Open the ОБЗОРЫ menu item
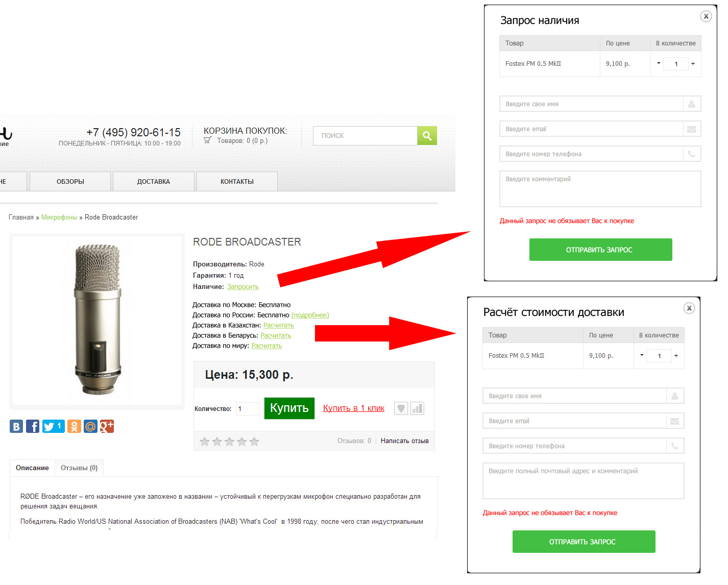The image size is (728, 585). click(x=70, y=182)
